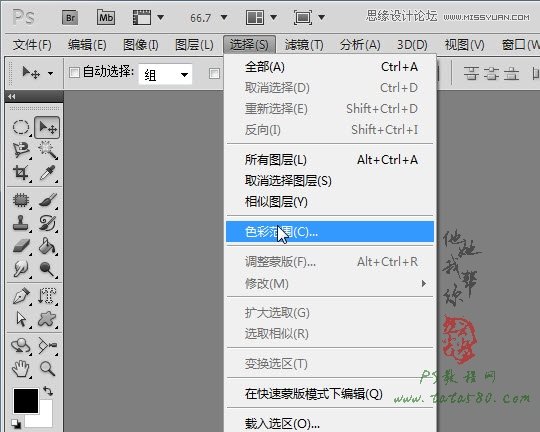The height and width of the screenshot is (432, 540).
Task: Pick the History Brush tool
Action: pyautogui.click(x=47, y=223)
